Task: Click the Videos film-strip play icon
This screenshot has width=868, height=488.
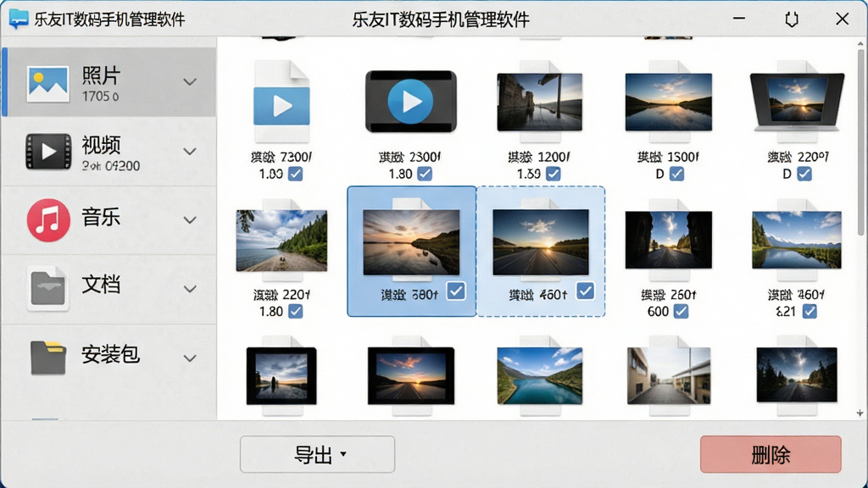Action: click(x=48, y=151)
